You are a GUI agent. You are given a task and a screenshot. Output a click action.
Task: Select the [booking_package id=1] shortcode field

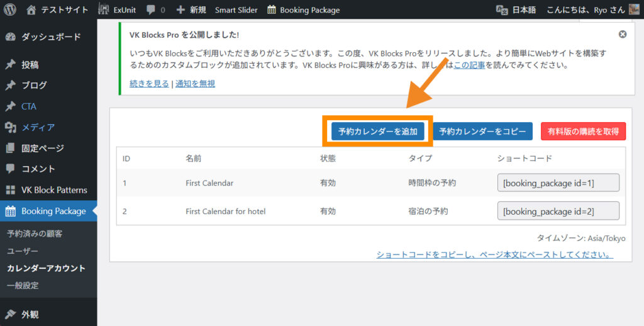tap(558, 183)
